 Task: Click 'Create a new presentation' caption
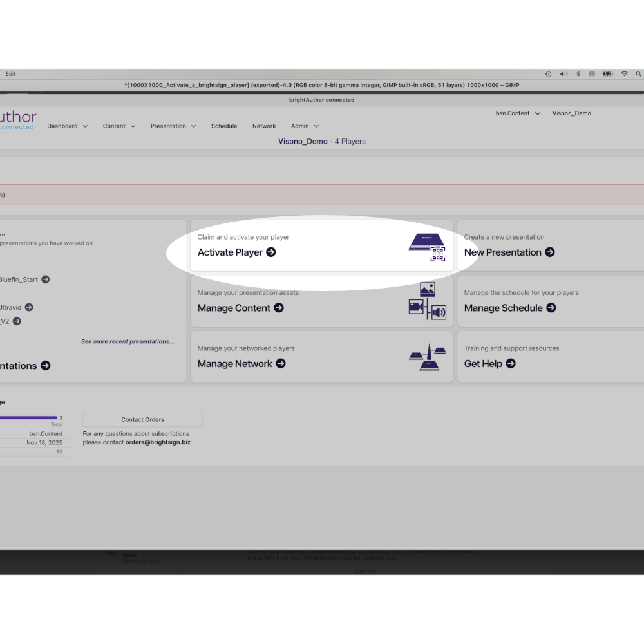[504, 237]
